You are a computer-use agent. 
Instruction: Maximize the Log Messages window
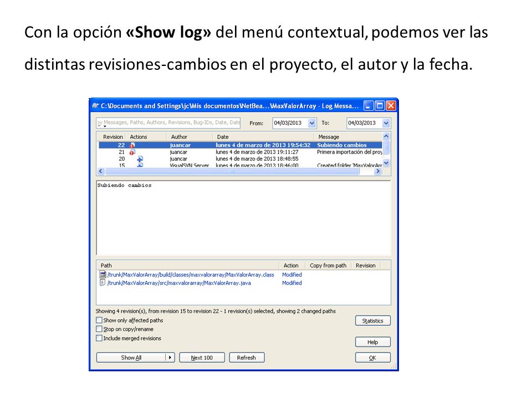click(380, 106)
